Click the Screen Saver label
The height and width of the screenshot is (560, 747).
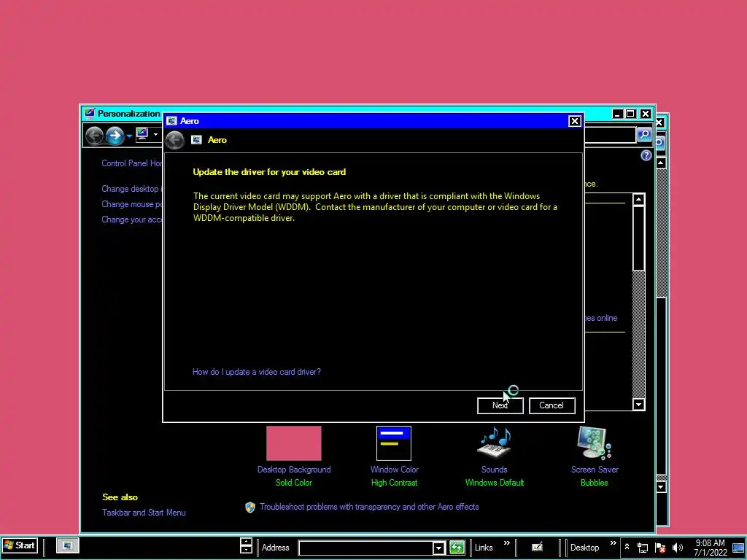pyautogui.click(x=595, y=469)
